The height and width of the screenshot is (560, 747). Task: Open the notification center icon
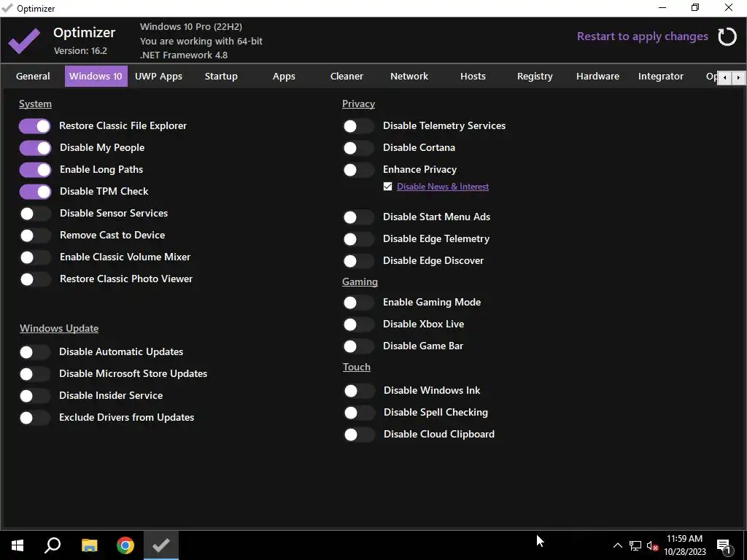click(724, 545)
